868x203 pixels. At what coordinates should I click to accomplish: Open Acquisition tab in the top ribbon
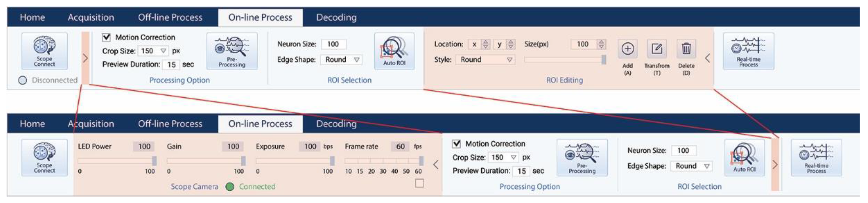coord(91,18)
